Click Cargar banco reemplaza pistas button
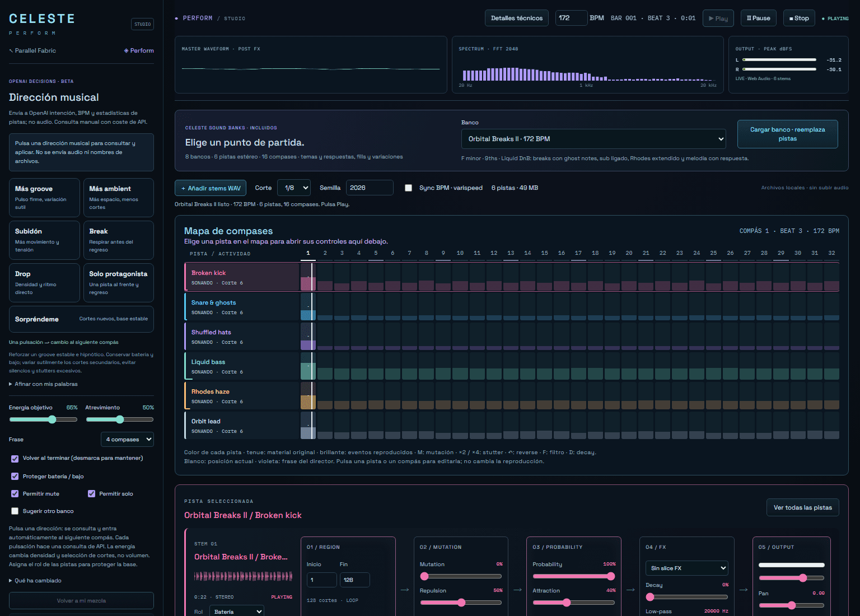Image resolution: width=860 pixels, height=616 pixels. pyautogui.click(x=787, y=134)
